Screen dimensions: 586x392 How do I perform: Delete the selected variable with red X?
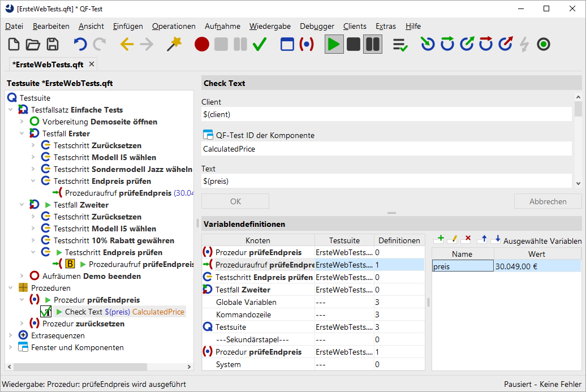pos(467,239)
